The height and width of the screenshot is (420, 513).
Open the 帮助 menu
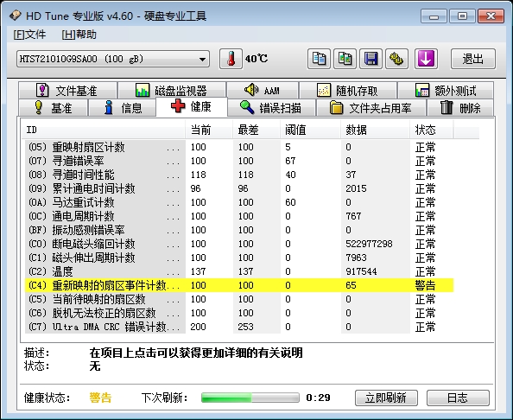pos(79,35)
